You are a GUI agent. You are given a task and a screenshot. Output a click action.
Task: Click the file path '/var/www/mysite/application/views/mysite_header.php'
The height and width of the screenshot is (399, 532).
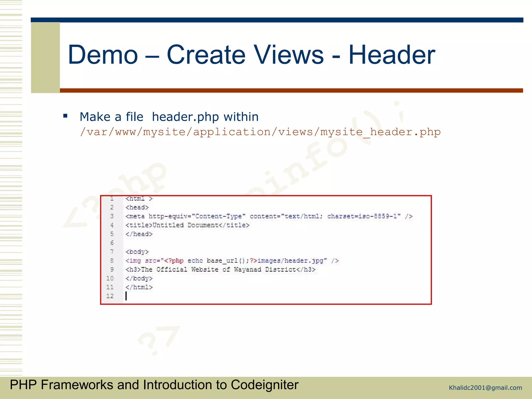click(260, 132)
